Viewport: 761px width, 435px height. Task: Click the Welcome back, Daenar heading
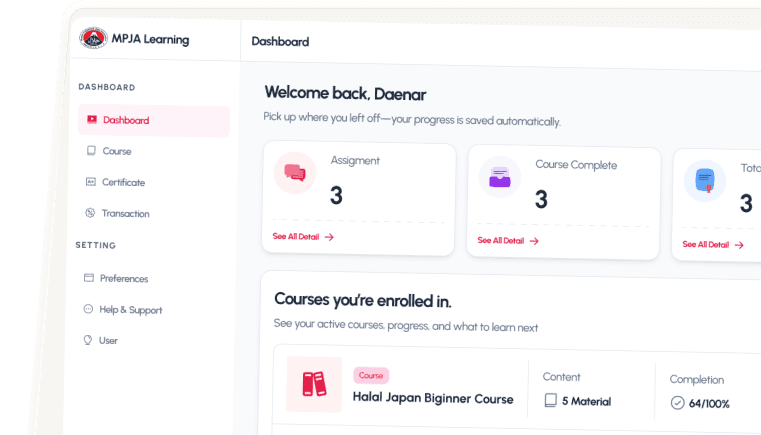[x=345, y=93]
